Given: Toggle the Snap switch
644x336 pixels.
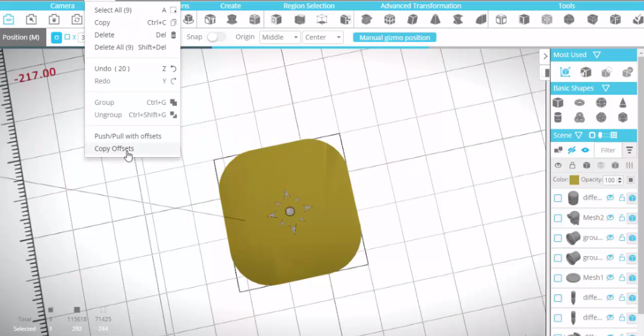Looking at the screenshot, I should [216, 37].
